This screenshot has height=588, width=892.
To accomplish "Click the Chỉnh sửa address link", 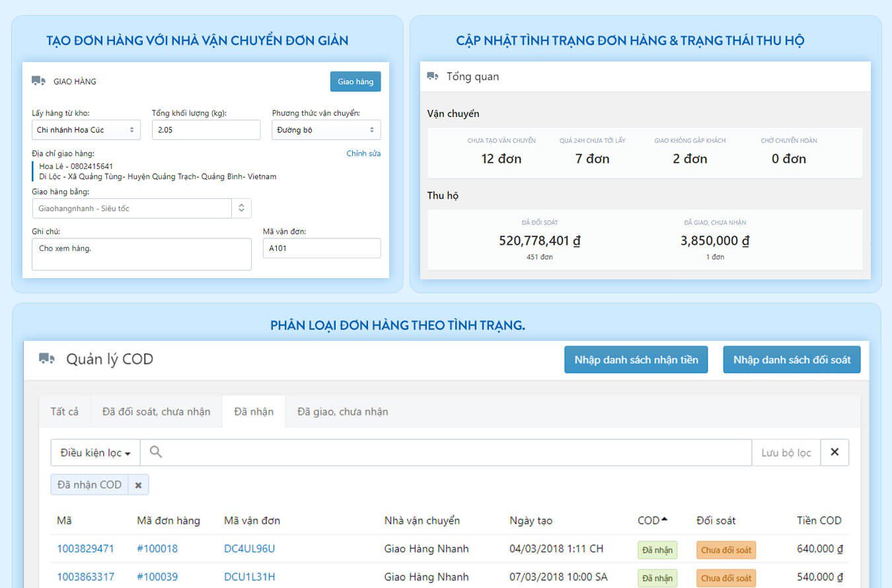I will coord(363,153).
